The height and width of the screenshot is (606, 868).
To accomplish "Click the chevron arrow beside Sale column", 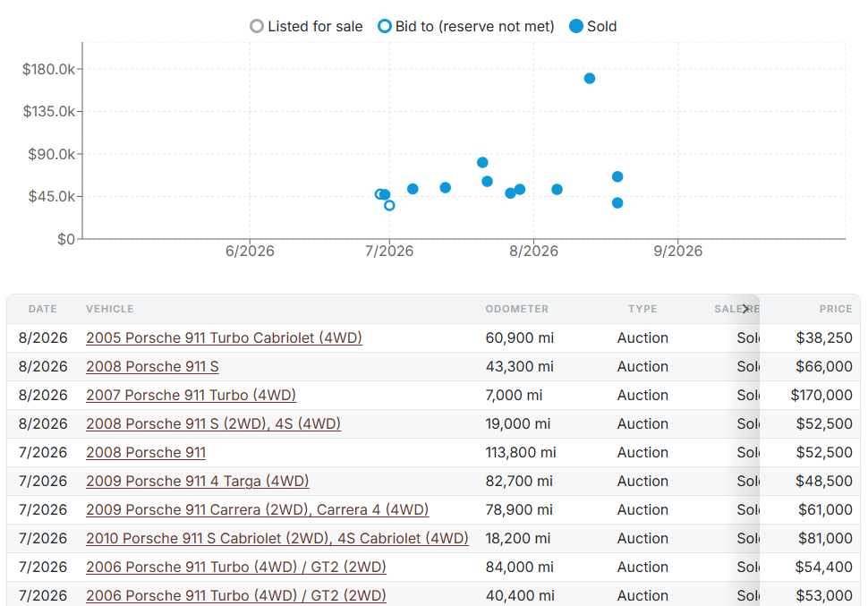I will click(745, 309).
